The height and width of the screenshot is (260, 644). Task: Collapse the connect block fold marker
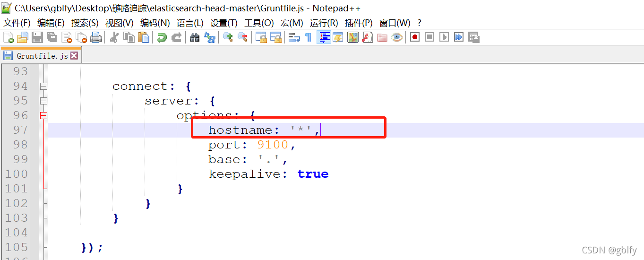(43, 86)
